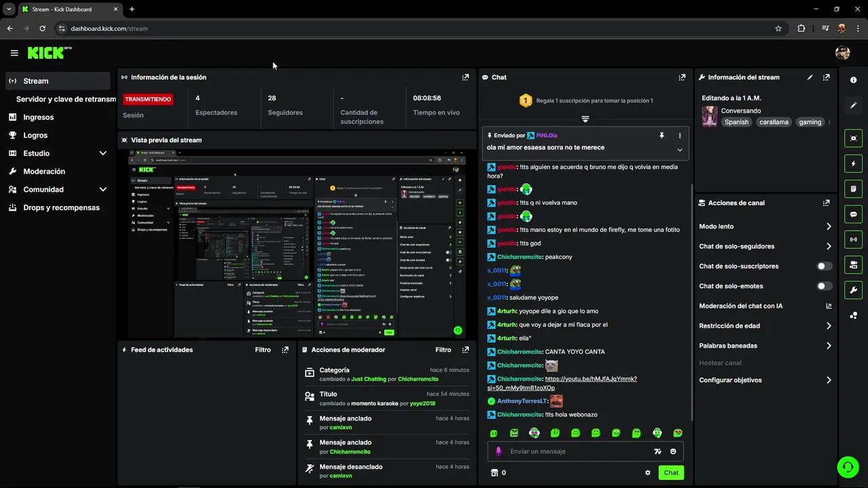
Task: Open the hamburger menu beside Kick logo
Action: click(14, 53)
